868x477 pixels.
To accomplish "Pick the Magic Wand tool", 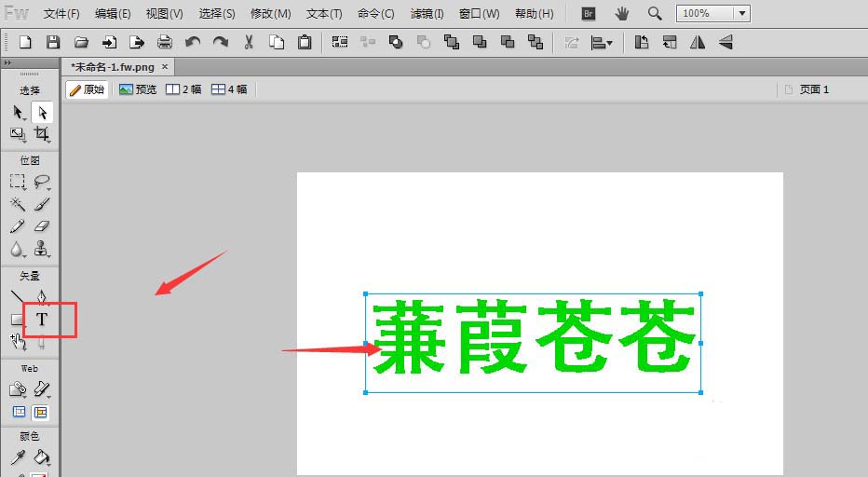I will (x=18, y=204).
